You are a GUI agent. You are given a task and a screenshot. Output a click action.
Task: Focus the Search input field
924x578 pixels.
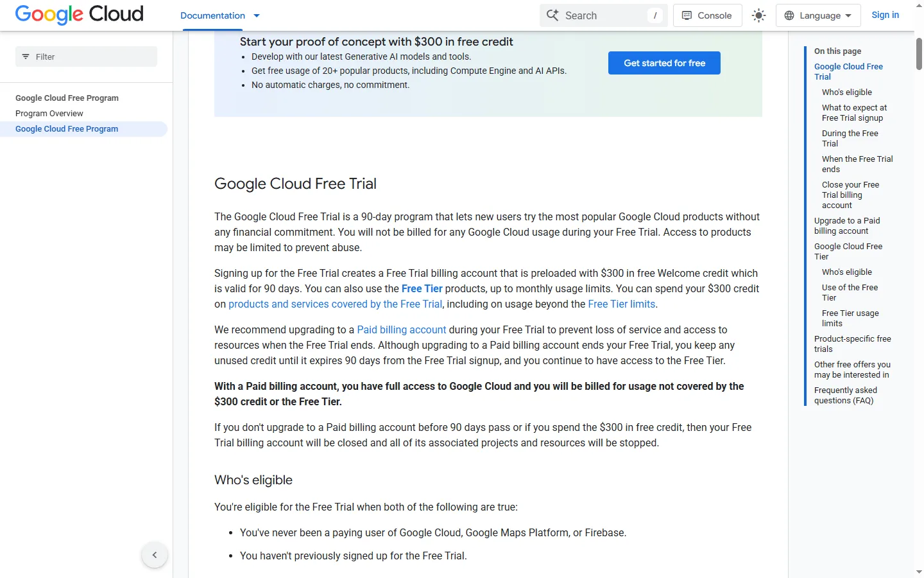tap(604, 15)
